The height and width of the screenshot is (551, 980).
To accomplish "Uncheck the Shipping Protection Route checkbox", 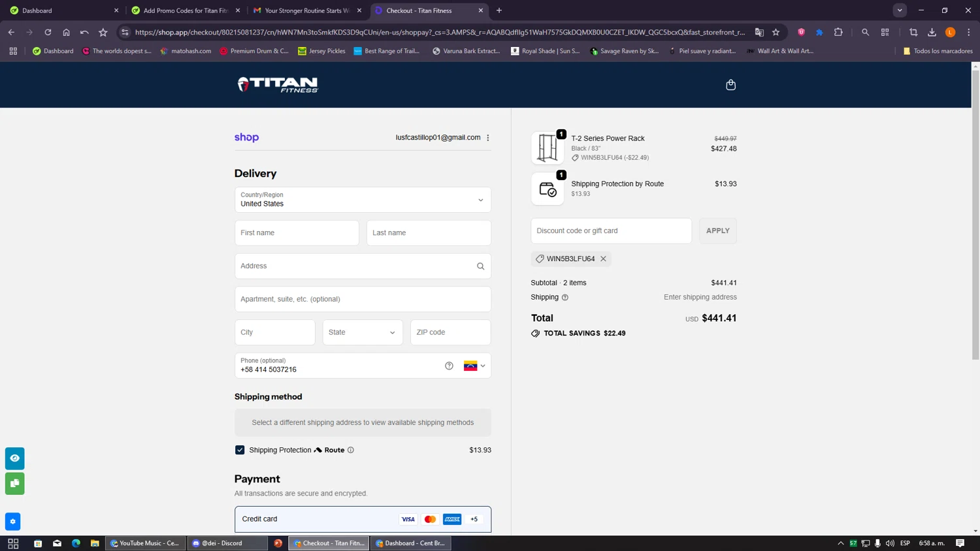I will pyautogui.click(x=240, y=450).
